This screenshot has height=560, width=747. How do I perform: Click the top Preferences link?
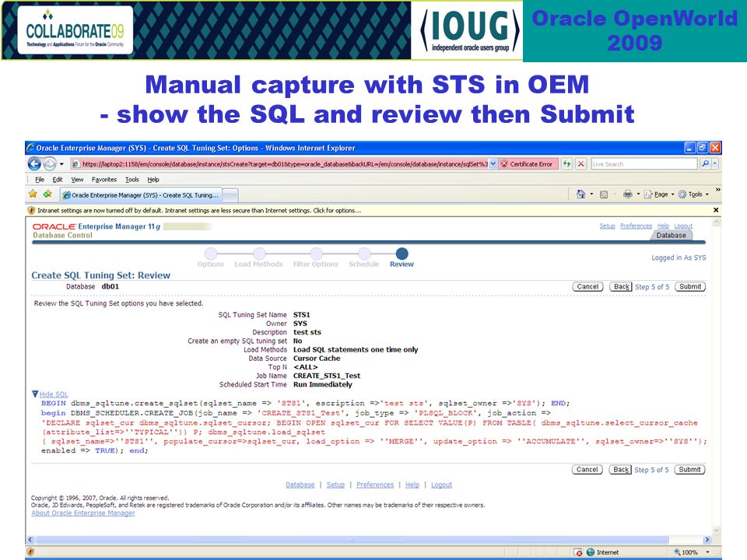tap(636, 226)
